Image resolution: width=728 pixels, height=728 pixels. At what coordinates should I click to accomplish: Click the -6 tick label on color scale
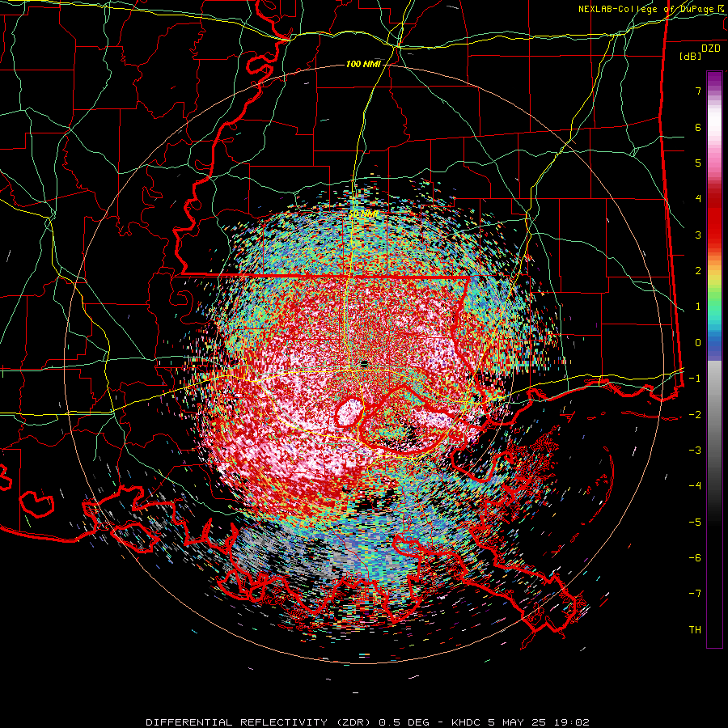click(x=695, y=558)
